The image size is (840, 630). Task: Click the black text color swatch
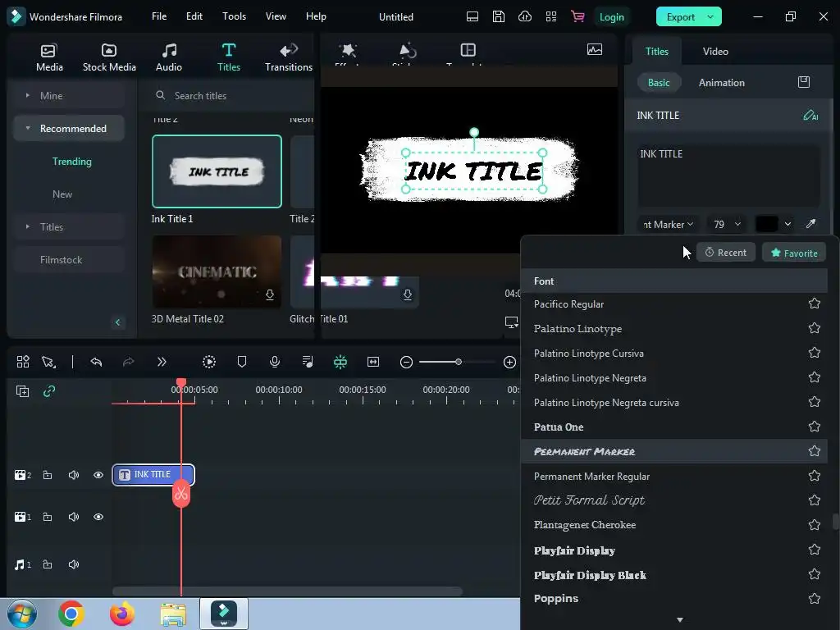[766, 224]
